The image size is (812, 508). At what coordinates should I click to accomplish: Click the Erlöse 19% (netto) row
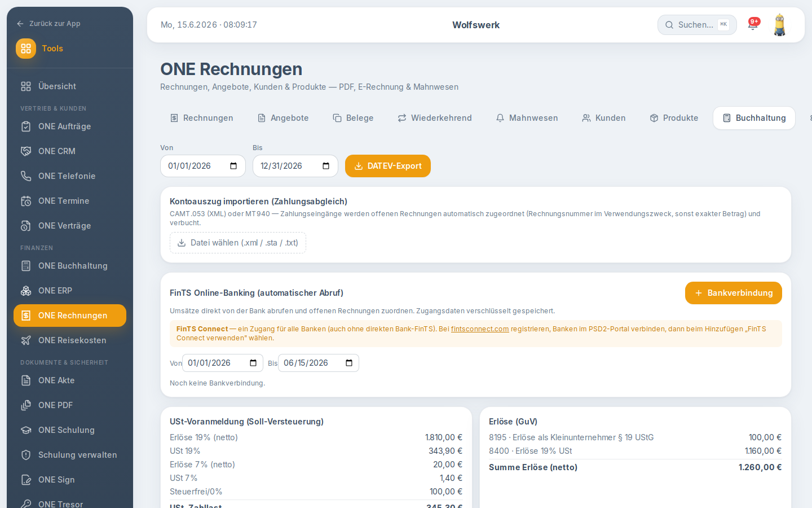[x=316, y=437]
